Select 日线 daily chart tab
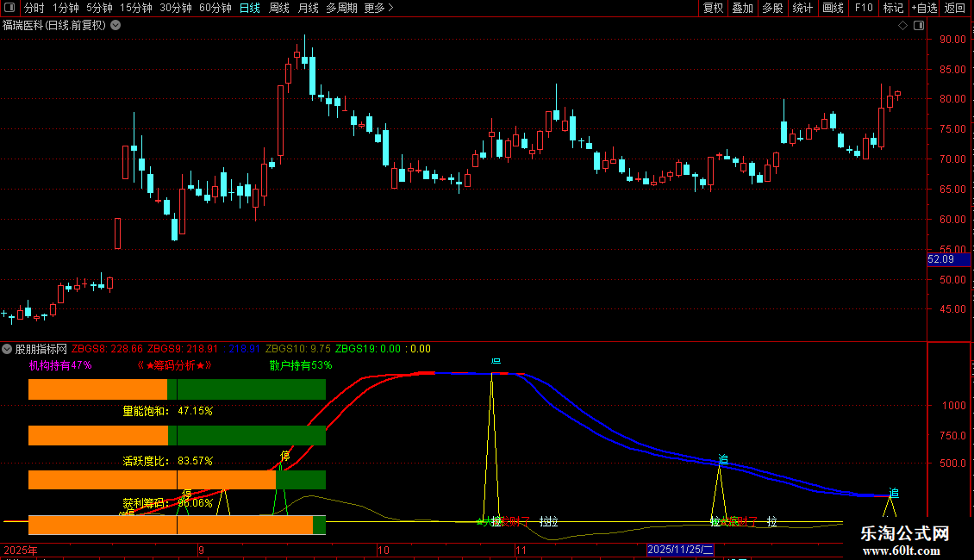Viewport: 974px width, 560px height. pos(250,8)
